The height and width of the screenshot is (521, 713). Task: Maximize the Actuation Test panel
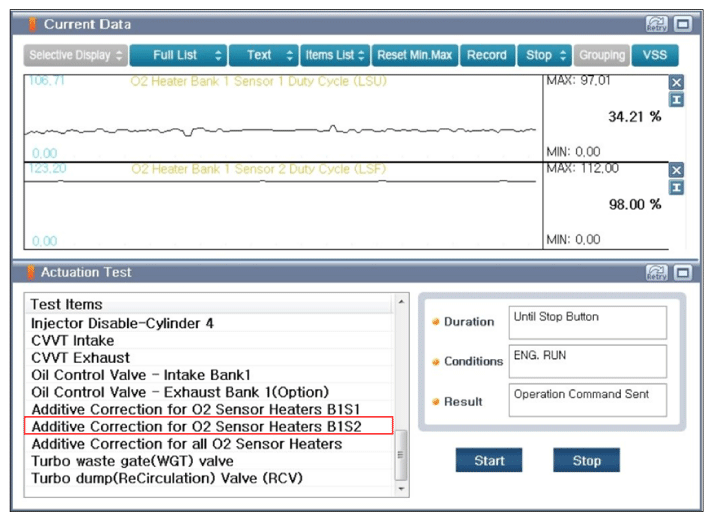point(683,272)
